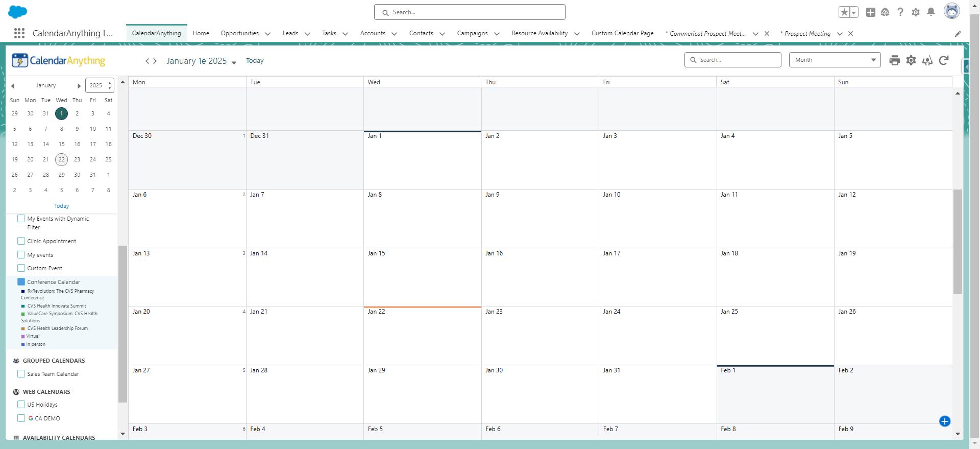The height and width of the screenshot is (449, 980).
Task: Expand the Opportunities tab dropdown arrow
Action: pyautogui.click(x=268, y=34)
